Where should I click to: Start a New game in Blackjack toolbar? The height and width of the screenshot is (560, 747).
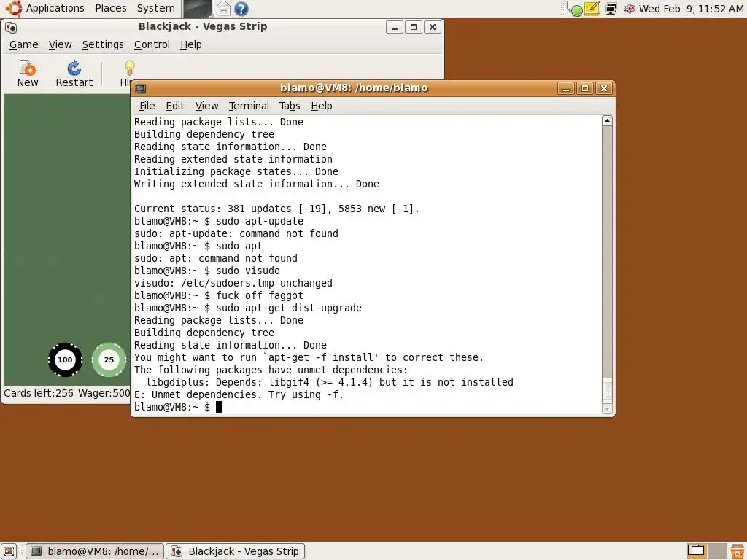pyautogui.click(x=28, y=74)
